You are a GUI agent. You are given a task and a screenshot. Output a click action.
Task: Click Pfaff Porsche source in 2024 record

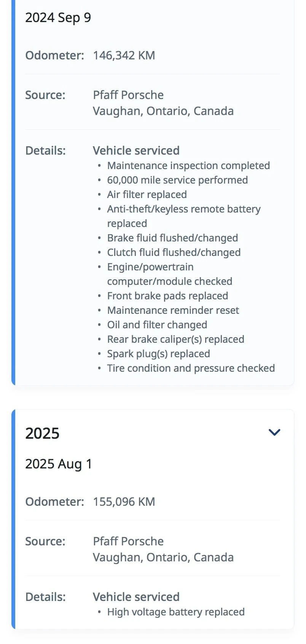(x=128, y=95)
